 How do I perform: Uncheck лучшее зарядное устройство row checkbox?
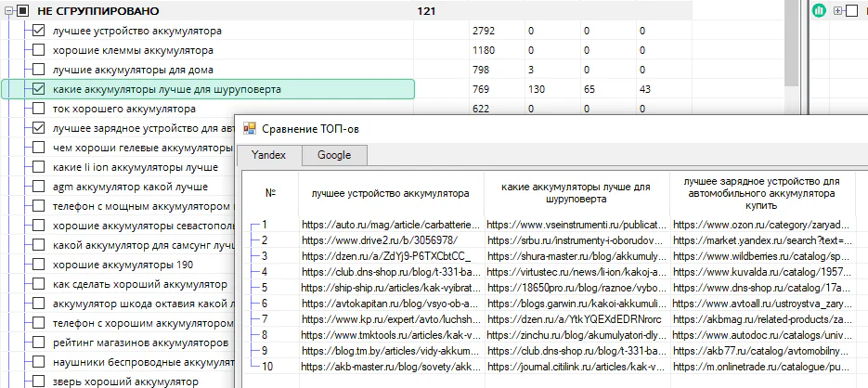click(38, 128)
